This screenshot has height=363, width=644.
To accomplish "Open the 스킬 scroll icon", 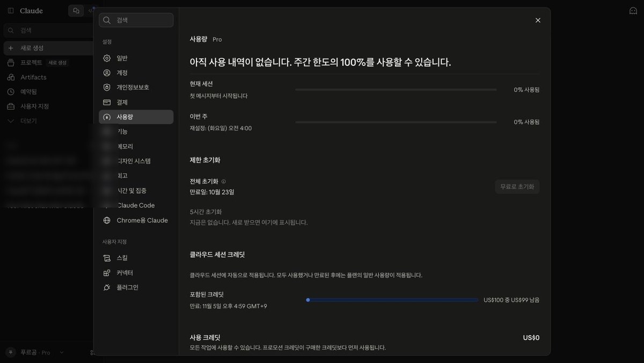I will pos(107,258).
